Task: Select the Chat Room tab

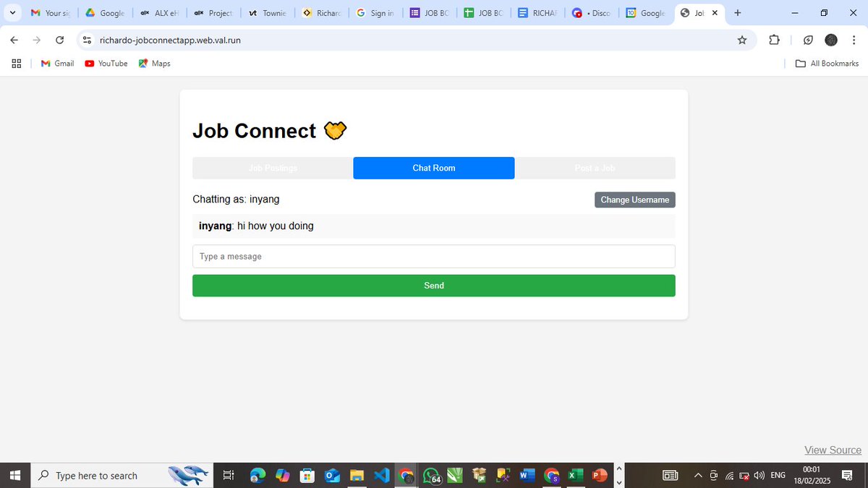Action: [434, 168]
